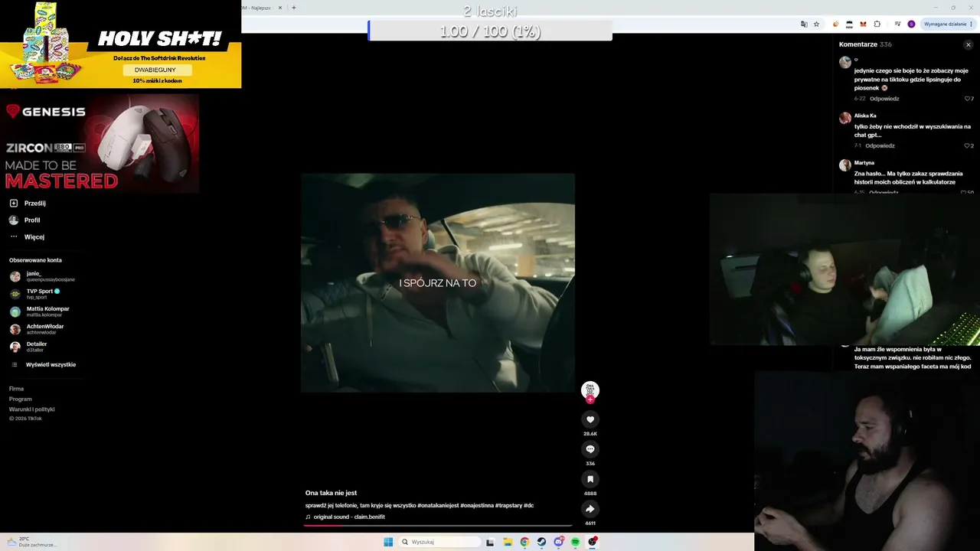Like Aliska Ka's comment with its heart
This screenshot has width=980, height=551.
pos(967,145)
